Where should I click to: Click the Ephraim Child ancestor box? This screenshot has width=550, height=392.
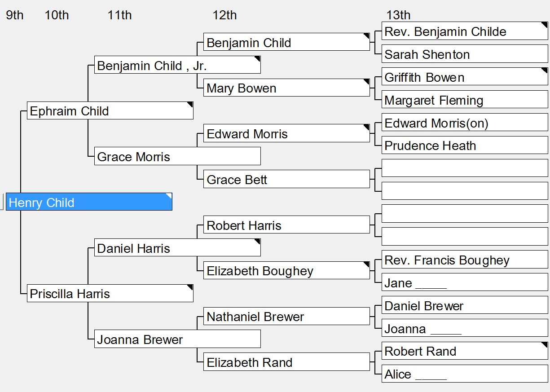110,110
